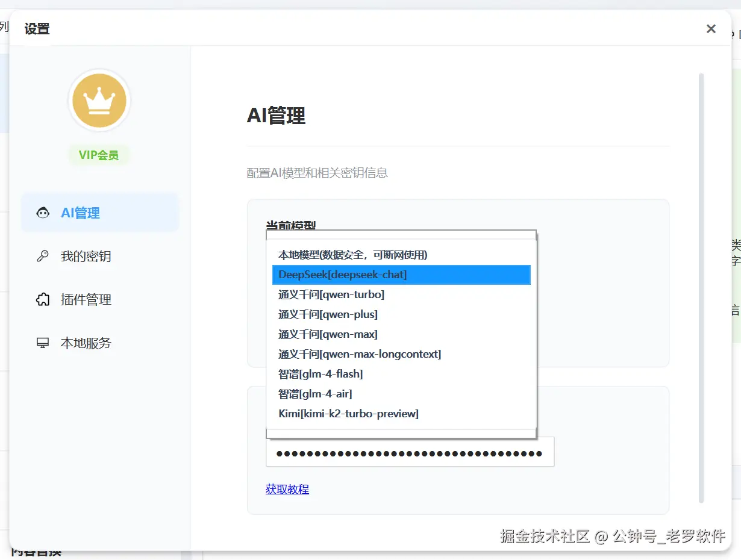The height and width of the screenshot is (560, 741).
Task: Select DeepSeek[deepseek-chat] option
Action: [401, 275]
